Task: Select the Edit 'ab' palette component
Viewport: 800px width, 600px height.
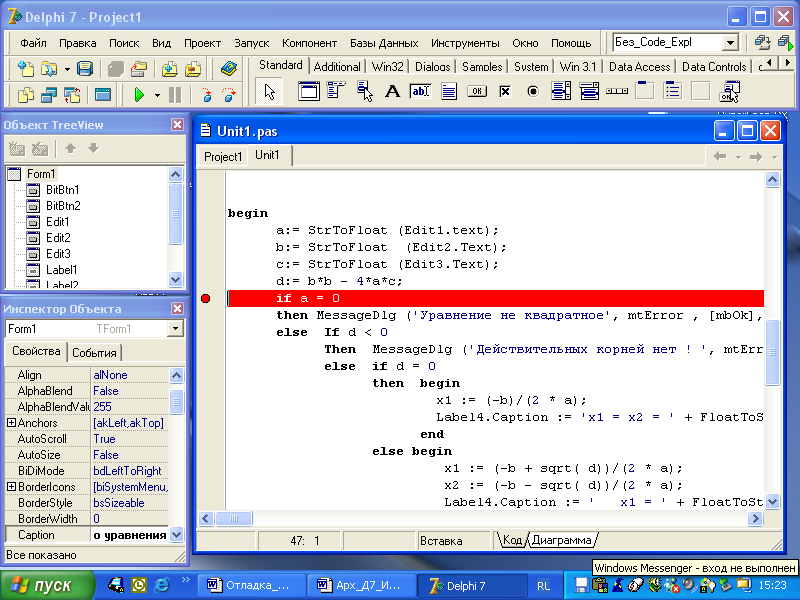Action: (x=420, y=92)
